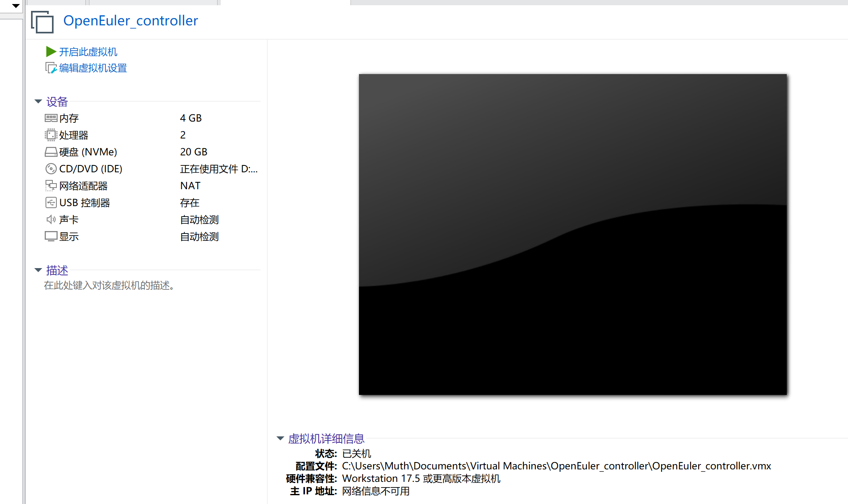This screenshot has width=848, height=504.
Task: Click the OpenEuler_controller VM header icon
Action: point(42,22)
